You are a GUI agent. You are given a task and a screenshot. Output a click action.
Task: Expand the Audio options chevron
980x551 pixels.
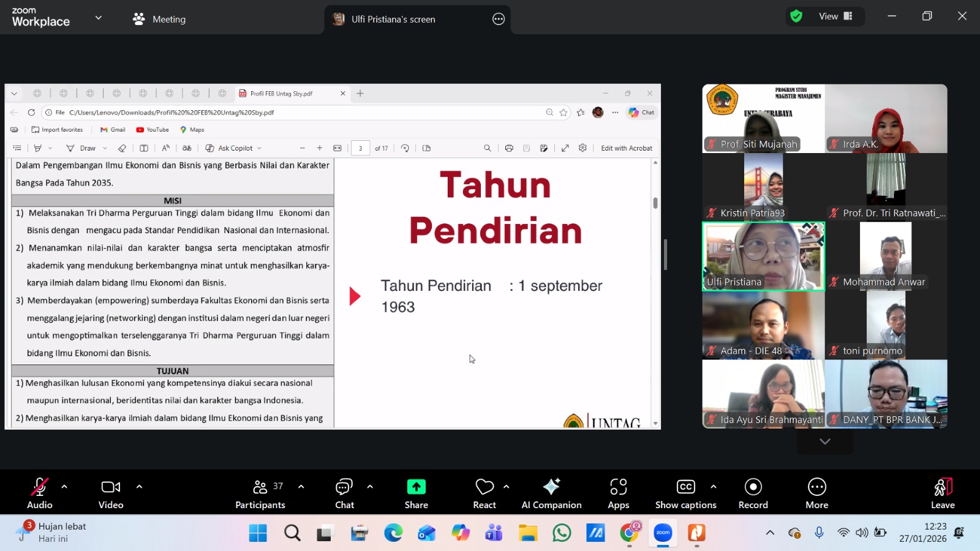pos(64,487)
